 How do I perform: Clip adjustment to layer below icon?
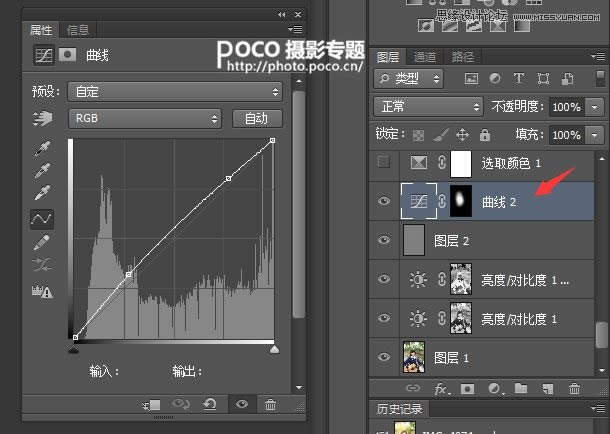point(151,405)
